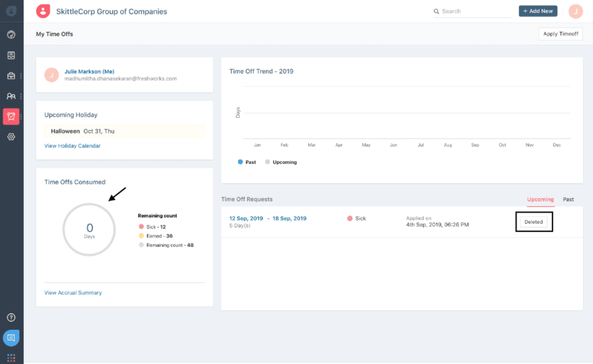593x364 pixels.
Task: Select the Upcoming tab in Time Off Requests
Action: coord(540,199)
